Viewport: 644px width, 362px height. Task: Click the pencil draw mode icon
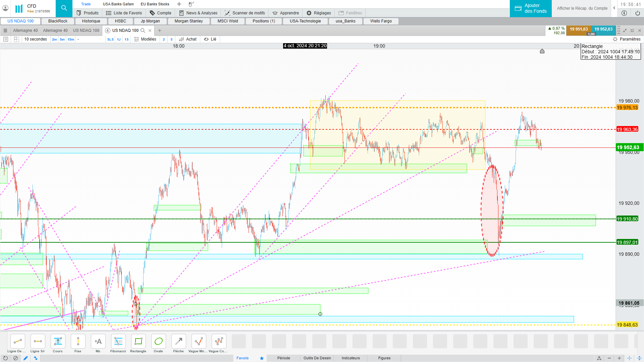pos(25,358)
